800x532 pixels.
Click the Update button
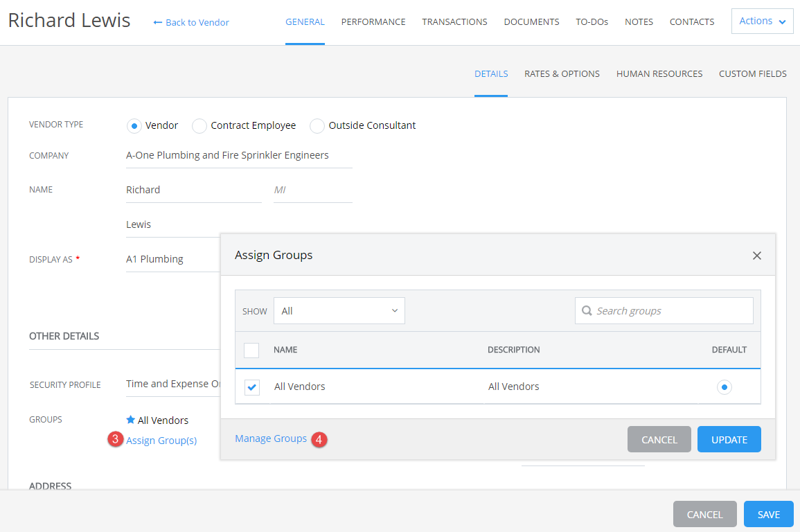click(x=729, y=439)
